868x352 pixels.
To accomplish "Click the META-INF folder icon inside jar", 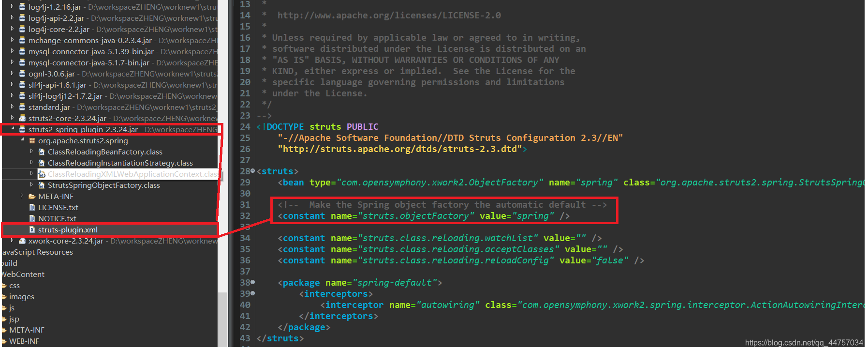I will click(32, 196).
